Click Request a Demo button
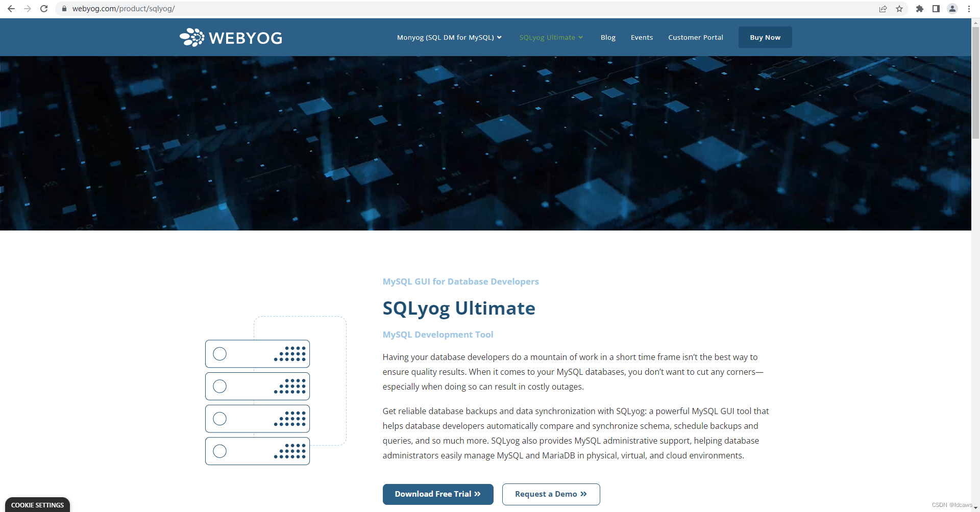Viewport: 980px width, 512px height. click(551, 494)
